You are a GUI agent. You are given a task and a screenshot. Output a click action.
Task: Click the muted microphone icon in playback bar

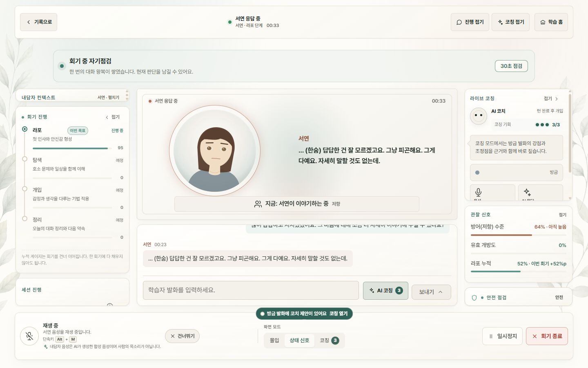point(29,336)
